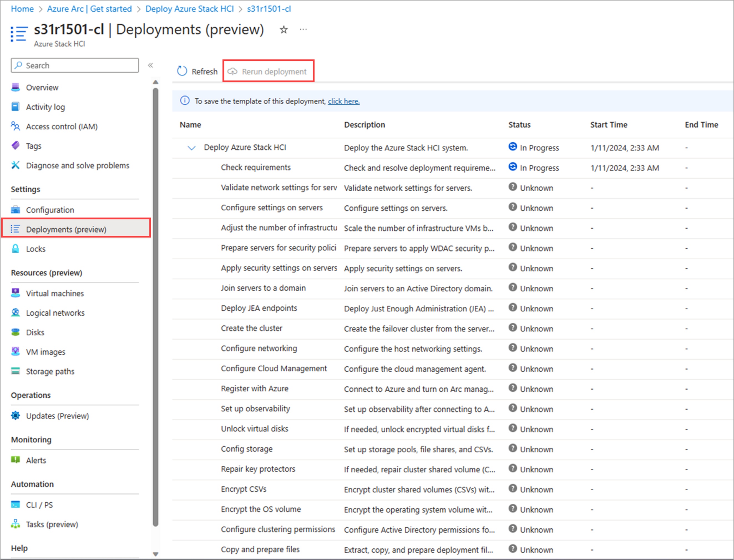The height and width of the screenshot is (560, 734).
Task: Click the Configuration briefcase icon
Action: (x=15, y=210)
